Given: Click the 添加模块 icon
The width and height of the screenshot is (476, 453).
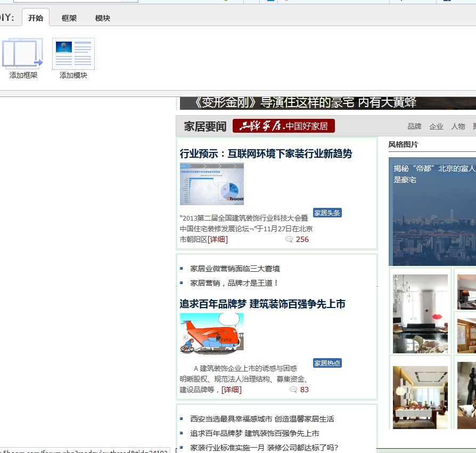Looking at the screenshot, I should (73, 54).
